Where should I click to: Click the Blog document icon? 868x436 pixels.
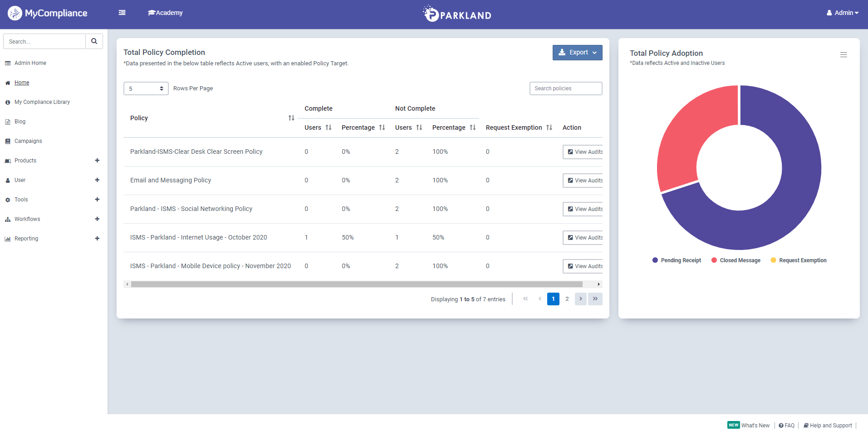click(x=8, y=122)
